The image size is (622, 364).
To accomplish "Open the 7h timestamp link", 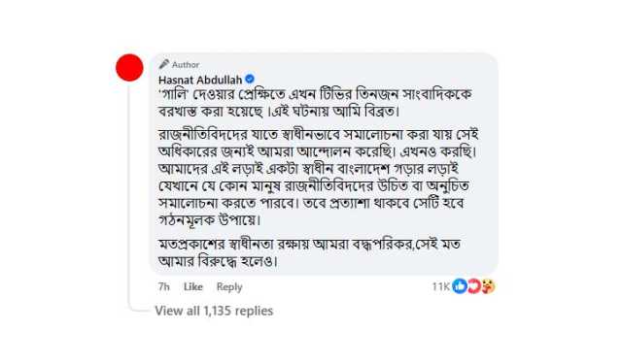I will pos(164,286).
